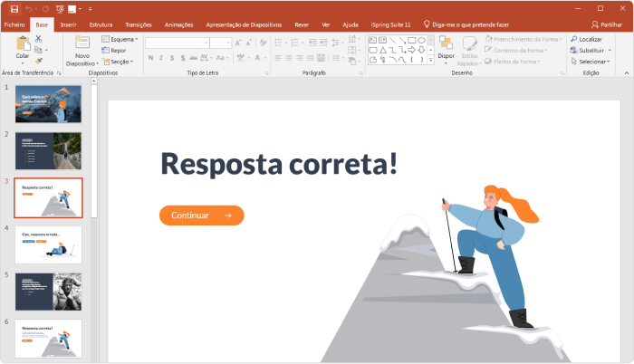Select slide 1 thumbnail with the mountain

click(x=49, y=104)
